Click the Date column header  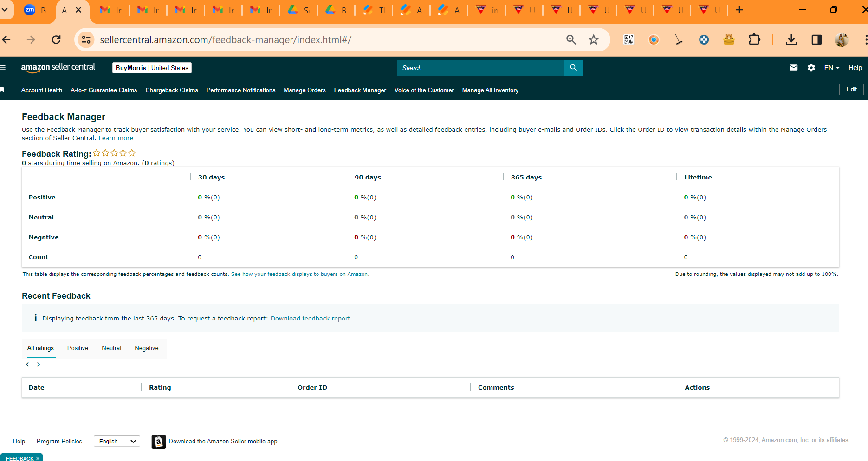37,388
